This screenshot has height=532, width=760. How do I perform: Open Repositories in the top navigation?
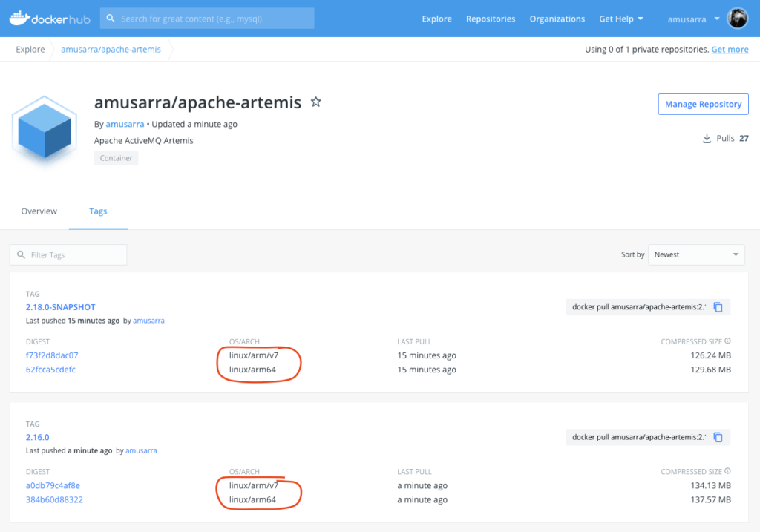click(x=491, y=19)
